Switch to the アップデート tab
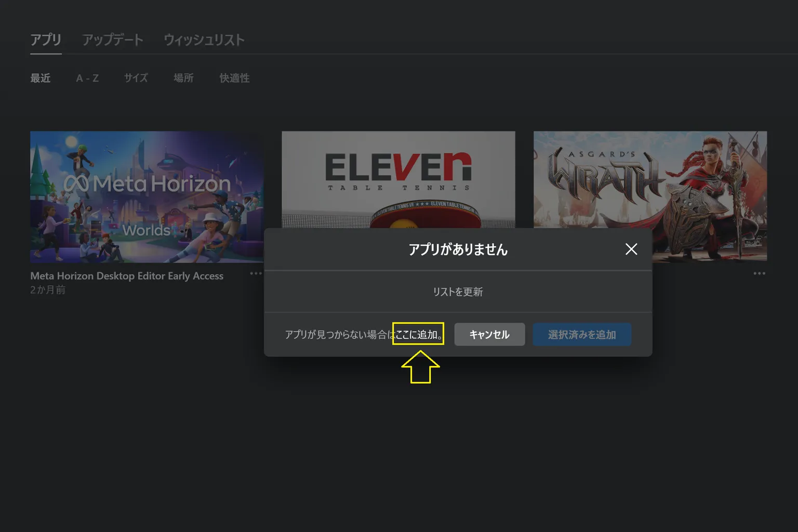This screenshot has width=798, height=532. click(113, 40)
